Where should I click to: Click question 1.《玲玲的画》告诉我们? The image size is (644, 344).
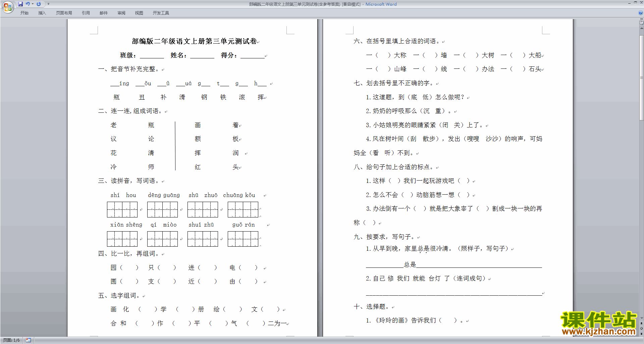(415, 321)
